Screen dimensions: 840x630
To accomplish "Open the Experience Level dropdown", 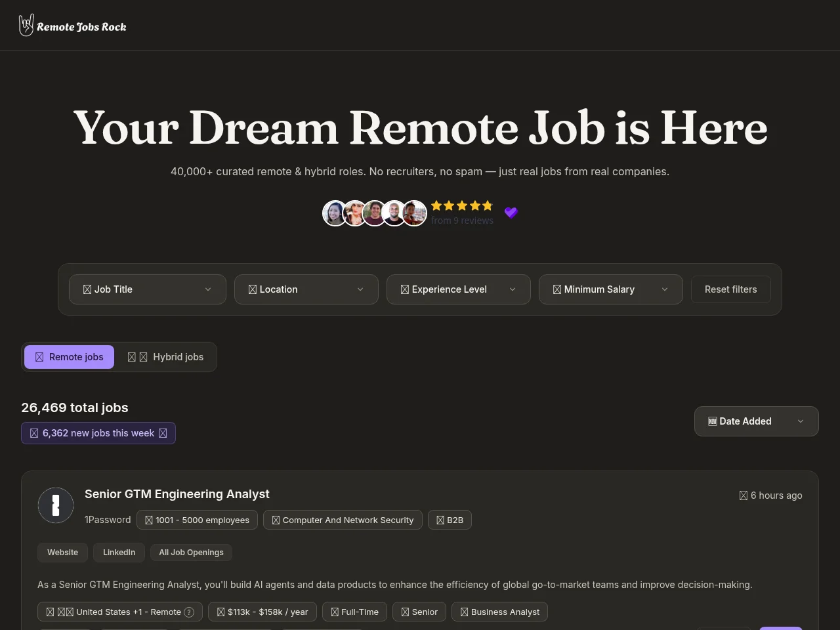I will 459,289.
